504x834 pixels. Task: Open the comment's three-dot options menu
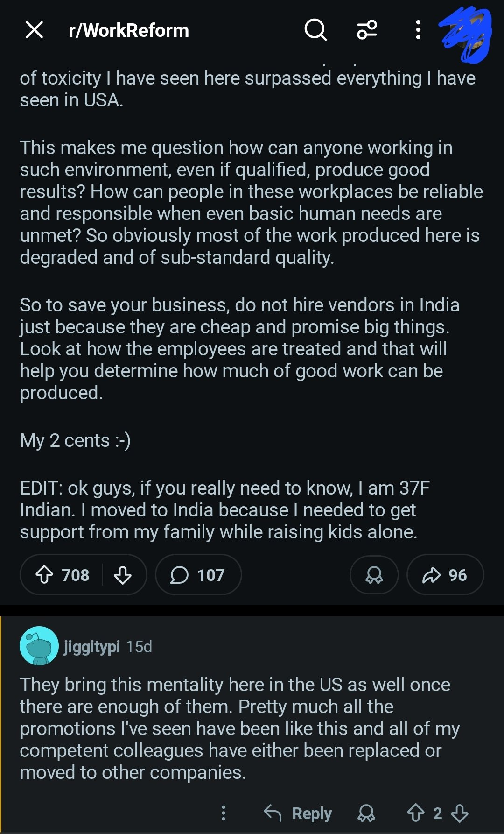224,813
